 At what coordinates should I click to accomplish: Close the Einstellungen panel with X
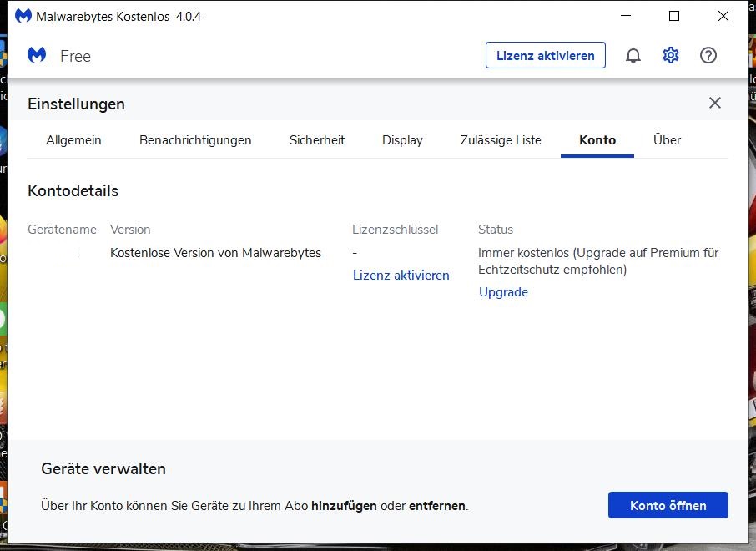(x=715, y=103)
